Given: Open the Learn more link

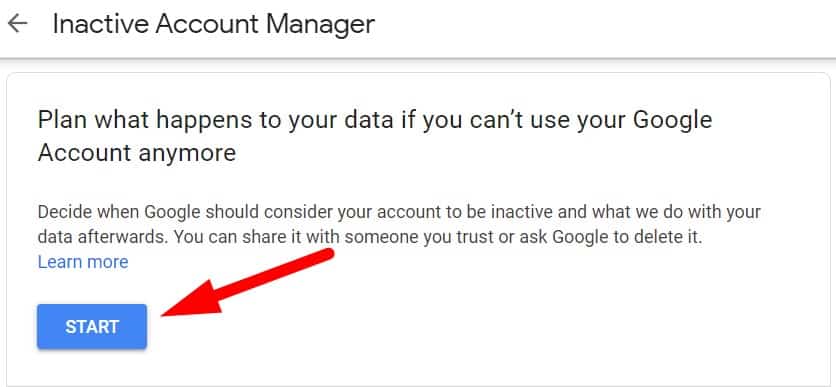Looking at the screenshot, I should pyautogui.click(x=83, y=262).
